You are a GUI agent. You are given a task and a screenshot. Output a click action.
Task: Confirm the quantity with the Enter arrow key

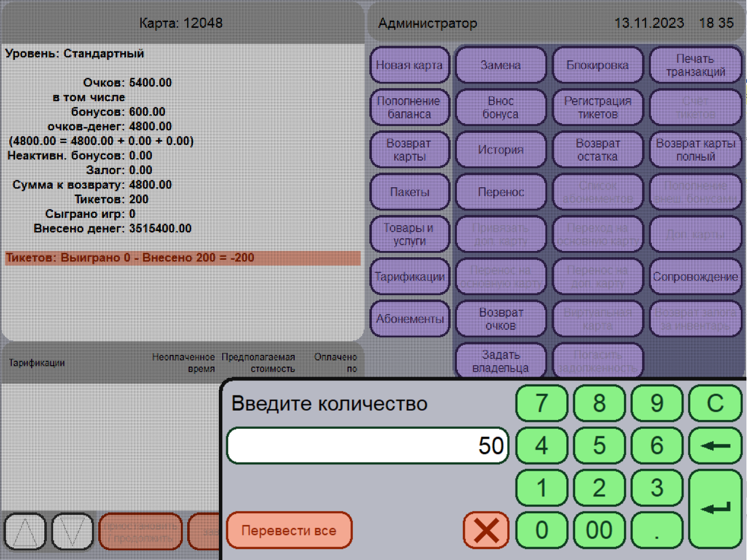(x=715, y=509)
